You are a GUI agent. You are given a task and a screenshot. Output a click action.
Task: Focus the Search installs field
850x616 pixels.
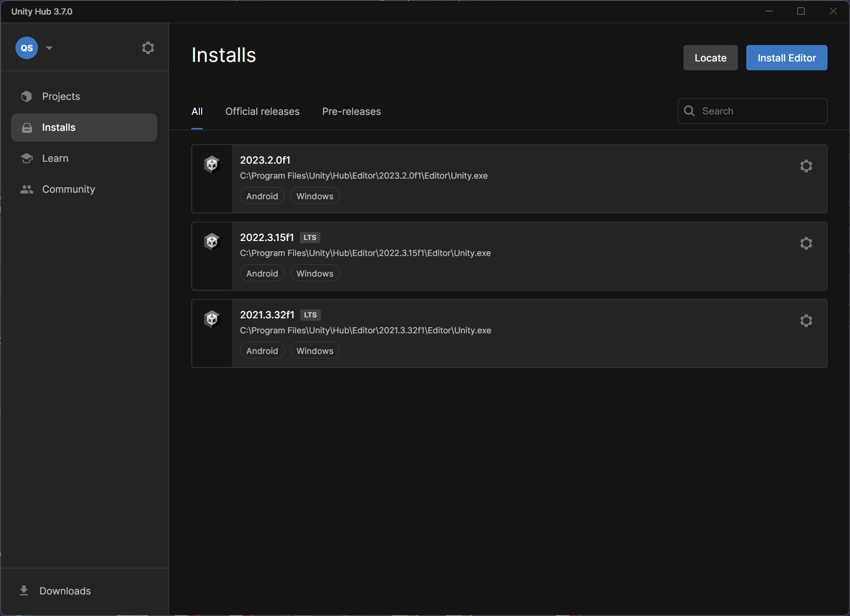(760, 111)
